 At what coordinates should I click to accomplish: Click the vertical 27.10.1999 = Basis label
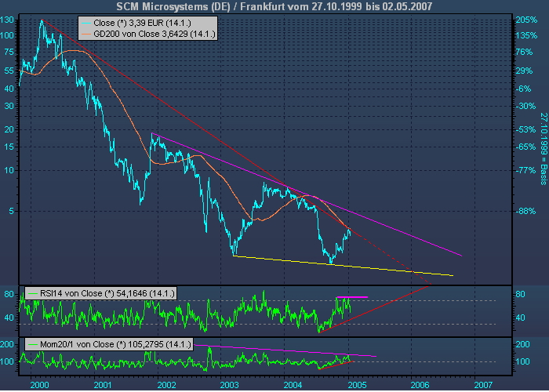coord(544,149)
